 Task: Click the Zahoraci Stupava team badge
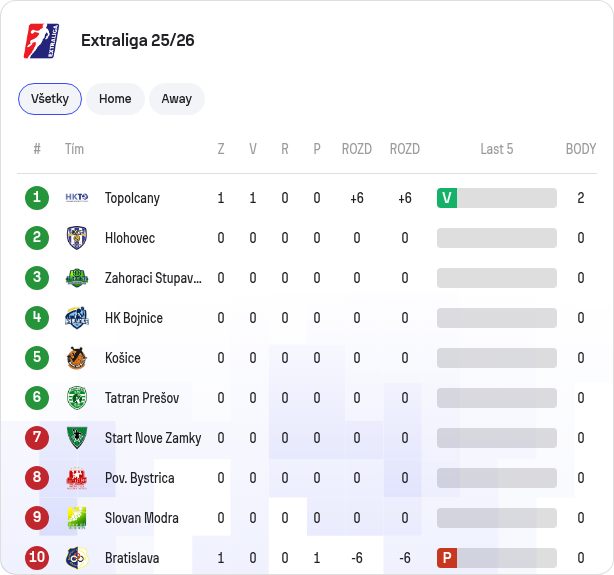click(77, 278)
